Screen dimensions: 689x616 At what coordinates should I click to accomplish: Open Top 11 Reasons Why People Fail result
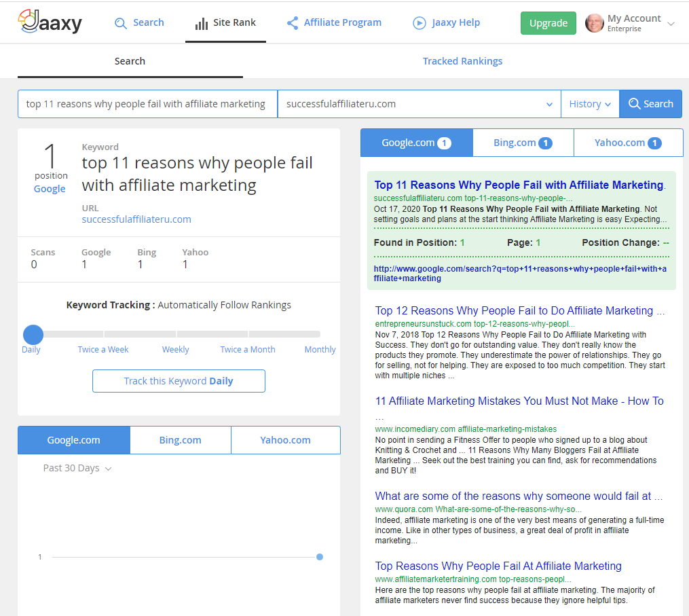click(x=519, y=185)
